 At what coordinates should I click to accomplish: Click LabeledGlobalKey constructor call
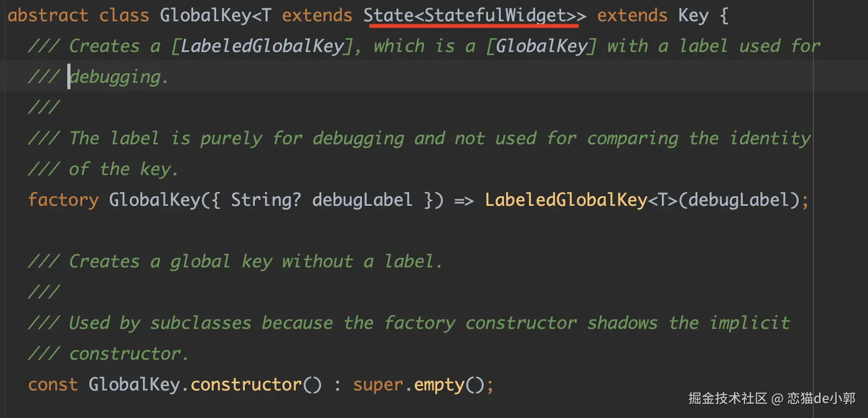pyautogui.click(x=565, y=200)
